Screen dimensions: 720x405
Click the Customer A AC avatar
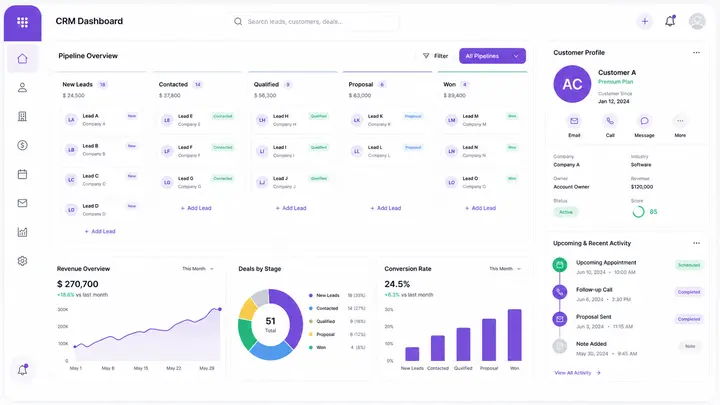(x=572, y=84)
